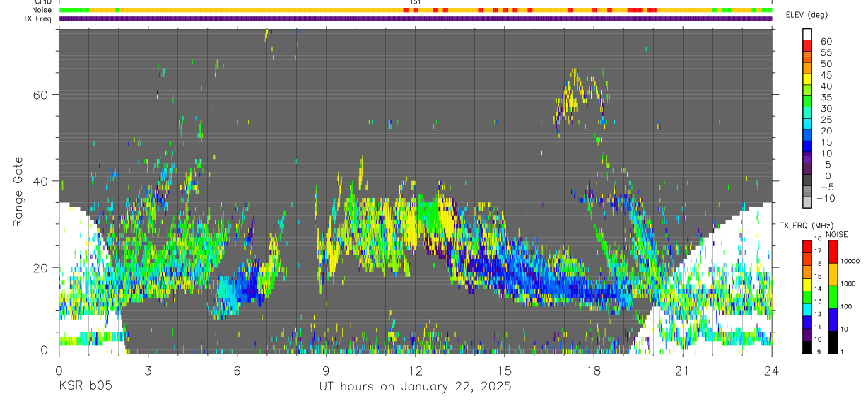Click range gate 40 axis label
The width and height of the screenshot is (868, 401).
click(x=46, y=181)
